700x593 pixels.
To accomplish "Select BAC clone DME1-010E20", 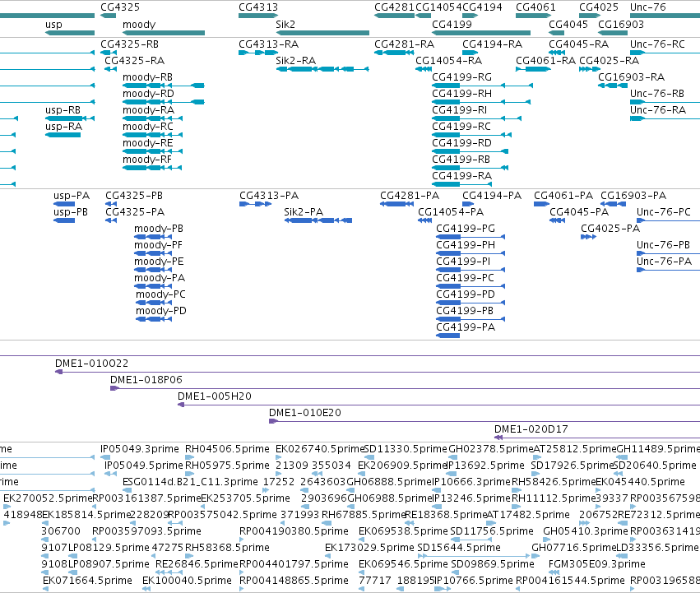I will (305, 413).
